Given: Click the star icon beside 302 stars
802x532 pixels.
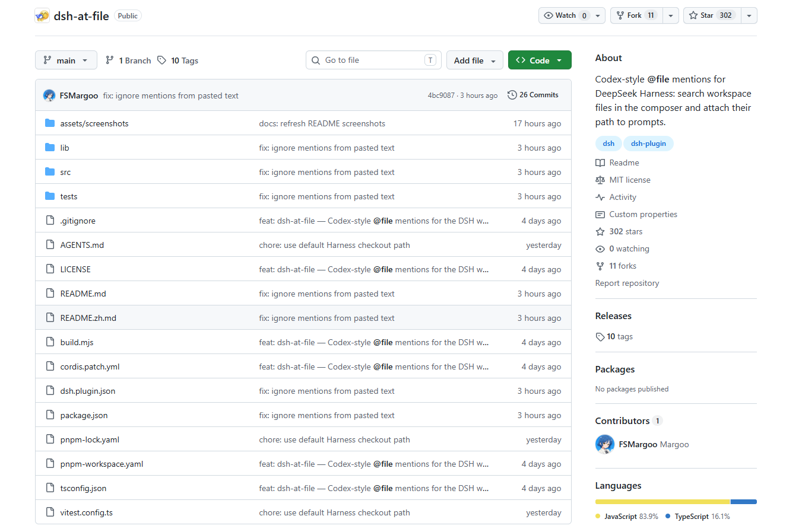Looking at the screenshot, I should (x=600, y=232).
